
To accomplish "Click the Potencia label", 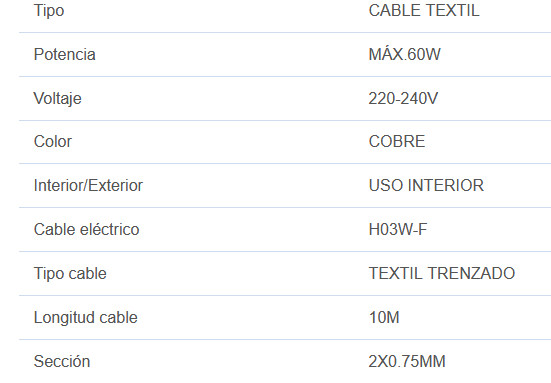I will [x=65, y=54].
